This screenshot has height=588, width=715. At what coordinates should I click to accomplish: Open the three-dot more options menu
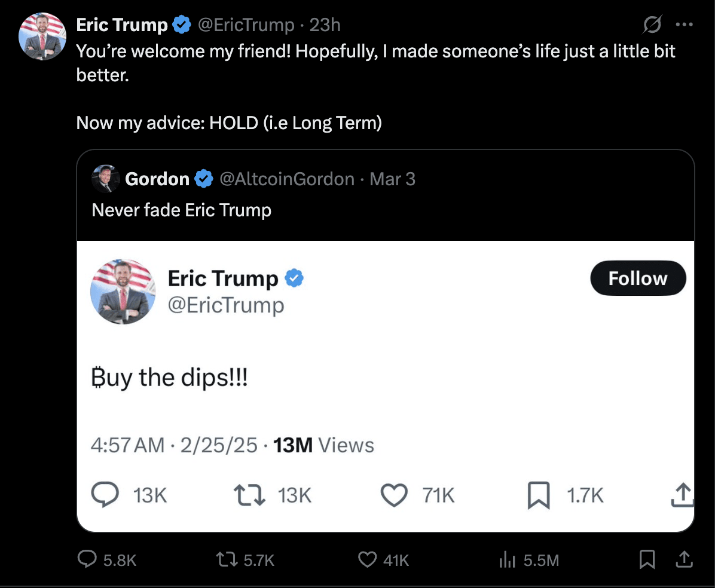click(684, 24)
